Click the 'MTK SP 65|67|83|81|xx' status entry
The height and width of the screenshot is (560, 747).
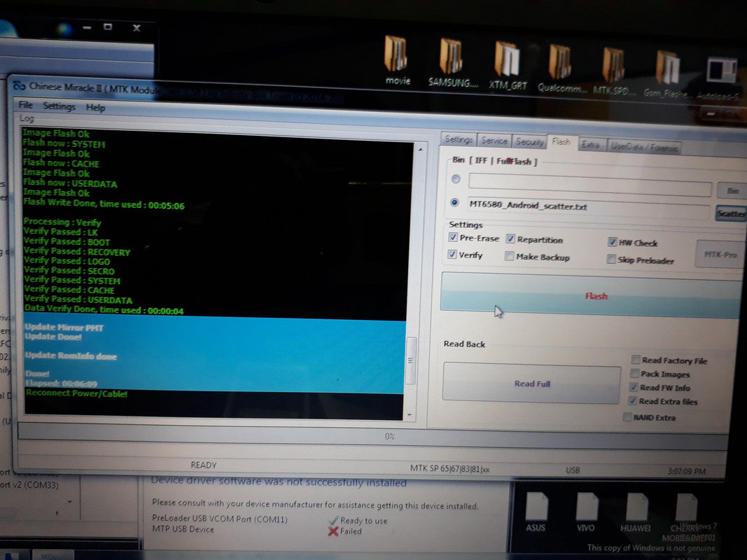point(449,468)
